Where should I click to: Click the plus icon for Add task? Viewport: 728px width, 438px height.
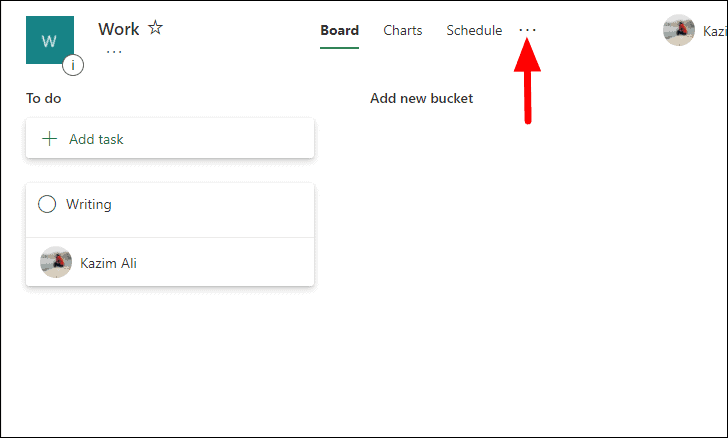49,138
